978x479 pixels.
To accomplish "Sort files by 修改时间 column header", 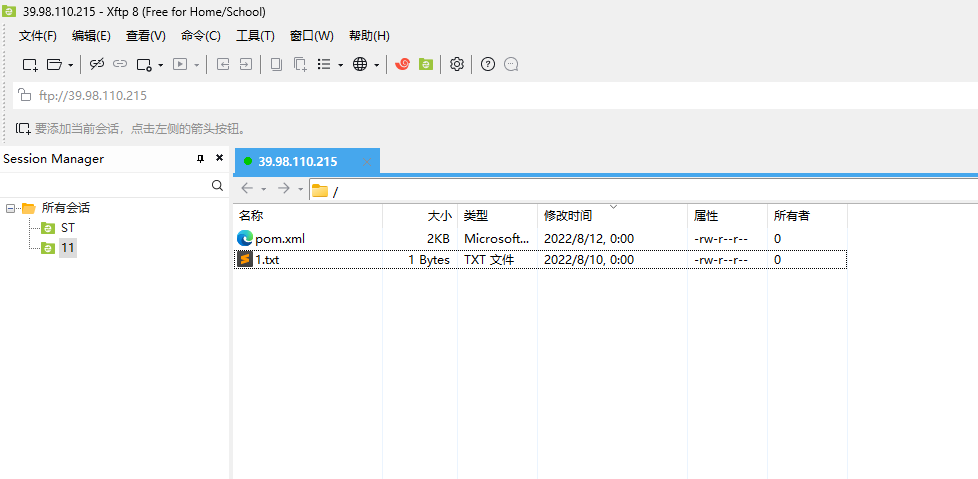I will [568, 216].
